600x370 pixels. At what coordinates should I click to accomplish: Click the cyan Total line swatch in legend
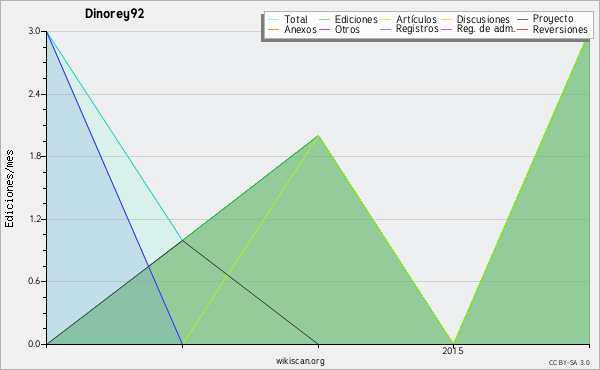click(x=274, y=20)
